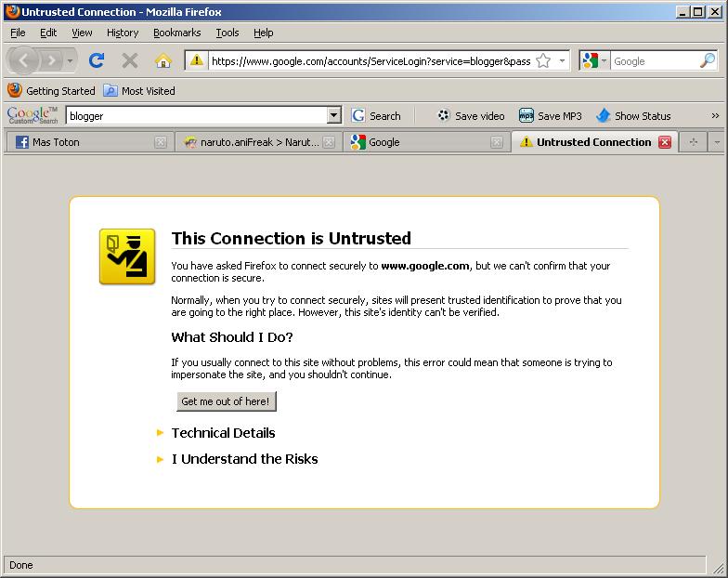The width and height of the screenshot is (728, 578).
Task: Maximize the Firefox window
Action: click(698, 11)
